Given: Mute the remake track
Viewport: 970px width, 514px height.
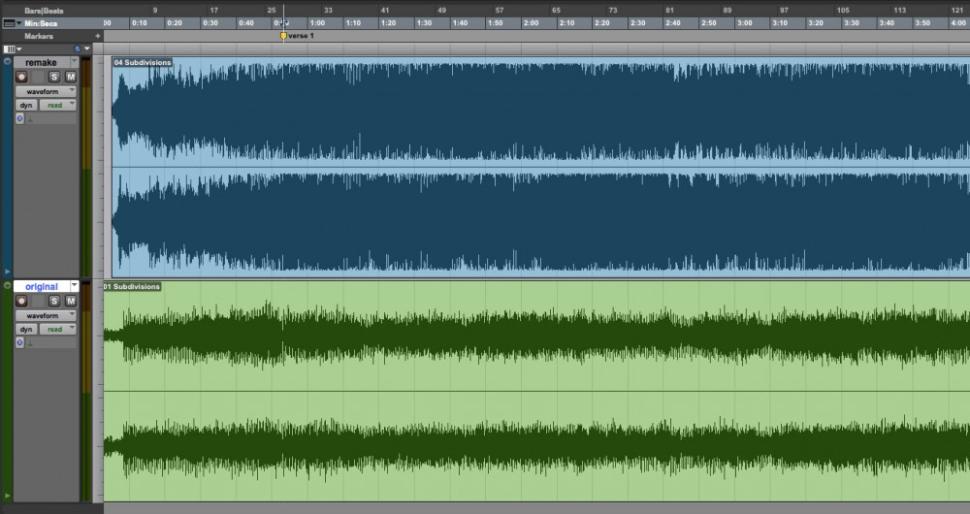Looking at the screenshot, I should click(x=71, y=77).
